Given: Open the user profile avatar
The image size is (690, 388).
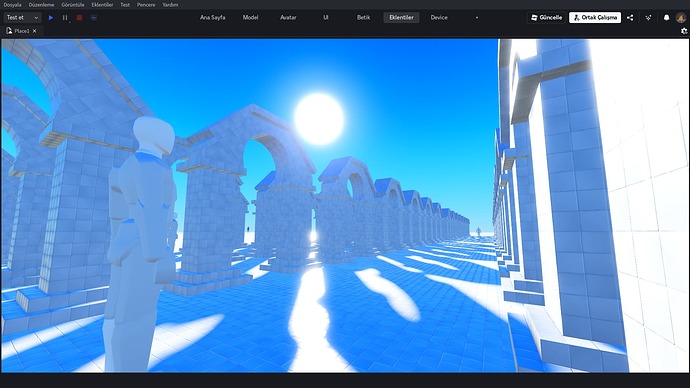Looking at the screenshot, I should click(x=681, y=18).
